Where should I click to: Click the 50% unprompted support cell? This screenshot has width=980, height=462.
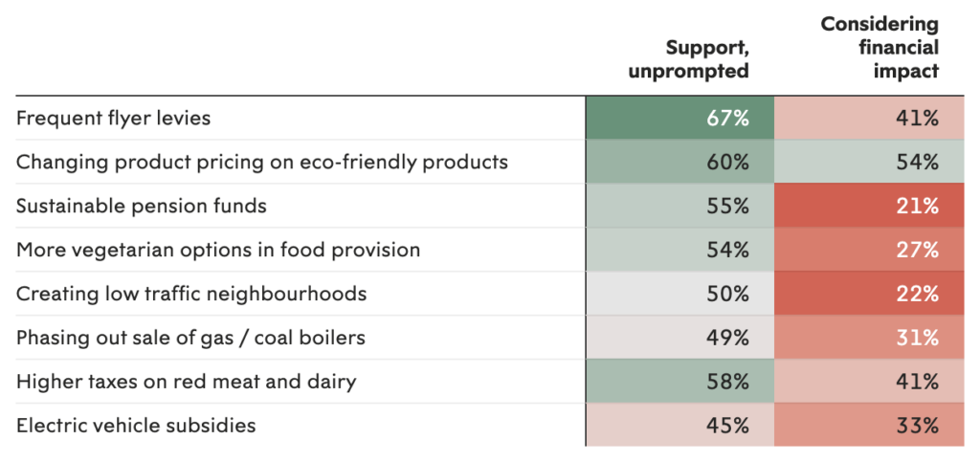(x=679, y=294)
